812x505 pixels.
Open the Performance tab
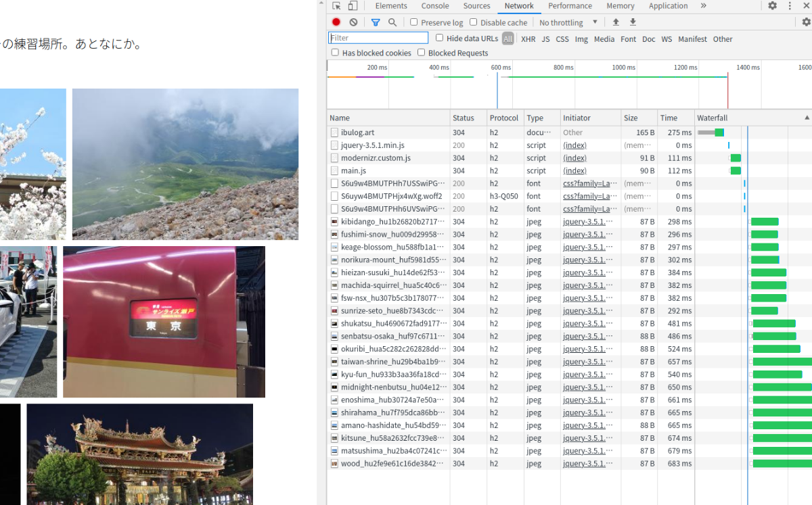coord(570,6)
